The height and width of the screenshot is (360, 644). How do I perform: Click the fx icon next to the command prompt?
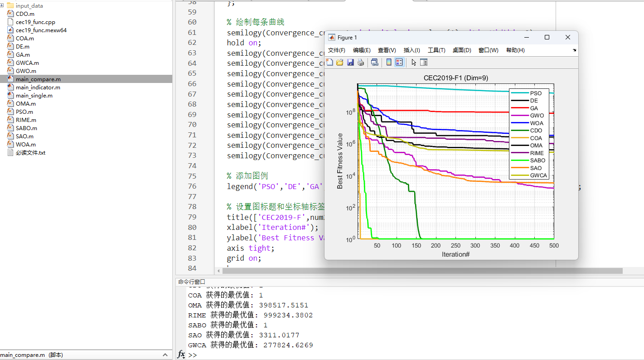point(181,355)
